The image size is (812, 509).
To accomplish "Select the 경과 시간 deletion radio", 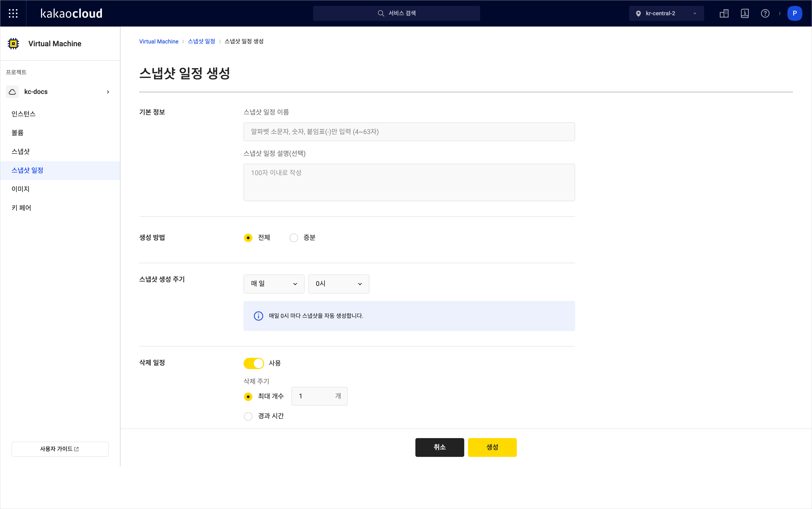I will [x=248, y=416].
